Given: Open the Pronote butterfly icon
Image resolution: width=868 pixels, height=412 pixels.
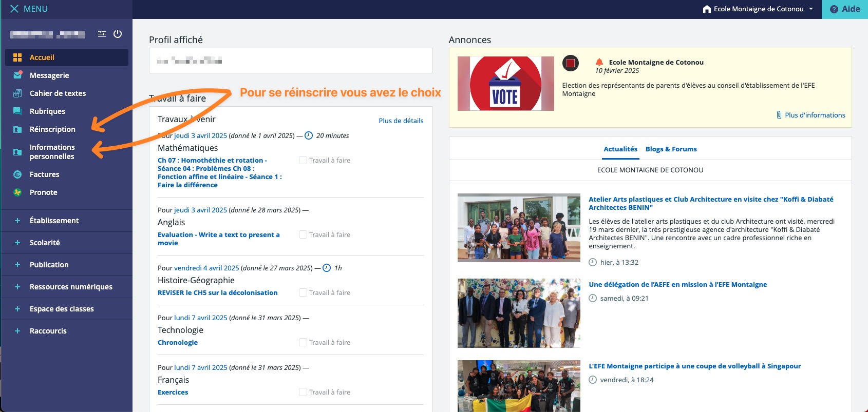Looking at the screenshot, I should [17, 192].
